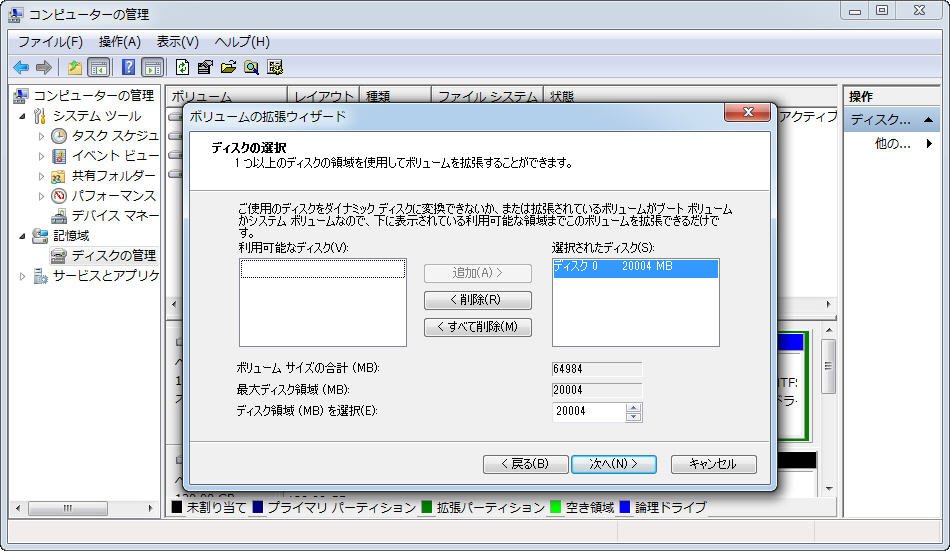Click the Computer Management root icon in tree
The width and height of the screenshot is (950, 551).
click(x=21, y=96)
